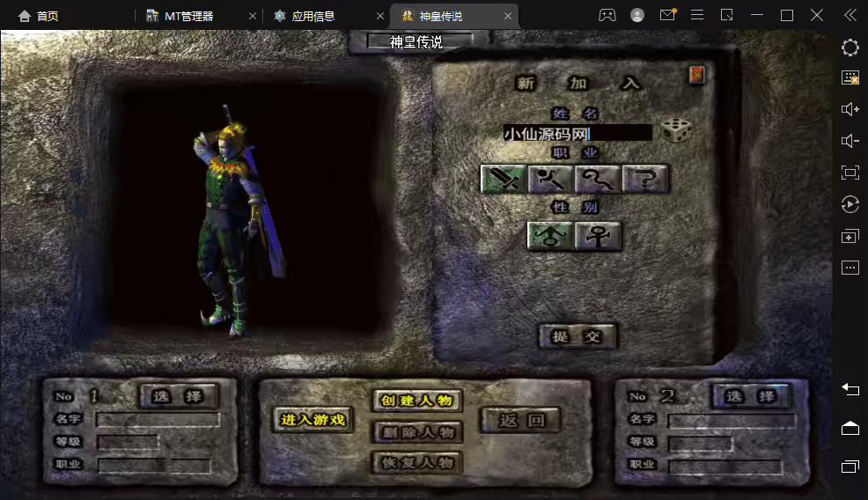The height and width of the screenshot is (500, 868).
Task: Open emulator settings gear icon
Action: point(850,48)
